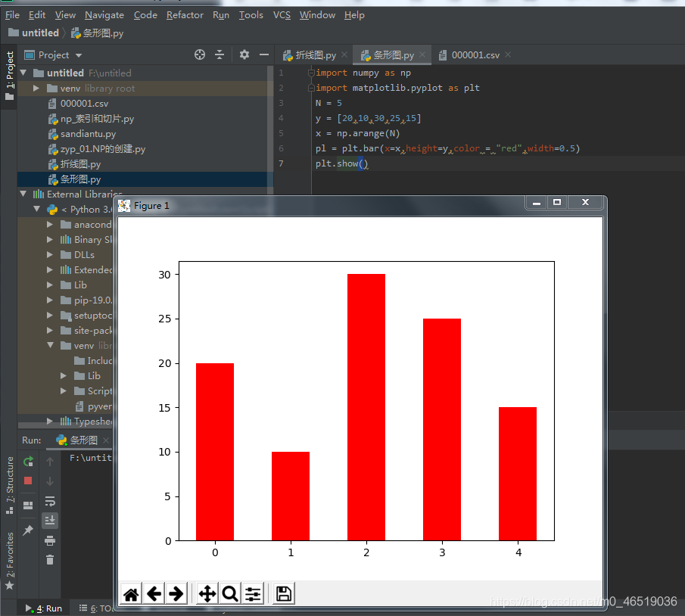Toggle the 2: Favorites side tool window
The height and width of the screenshot is (616, 685).
tap(10, 561)
